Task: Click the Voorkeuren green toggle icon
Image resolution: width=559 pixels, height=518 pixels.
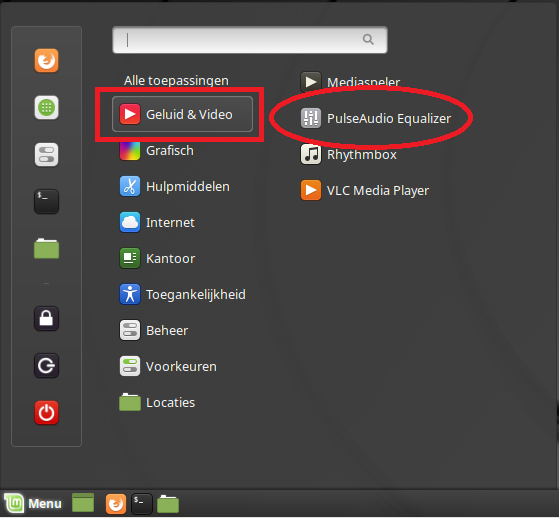Action: tap(130, 366)
